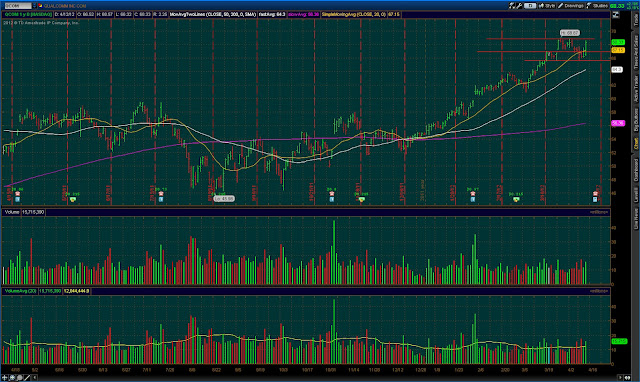640x382 pixels.
Task: Open the Drawings tool menu
Action: [x=571, y=6]
